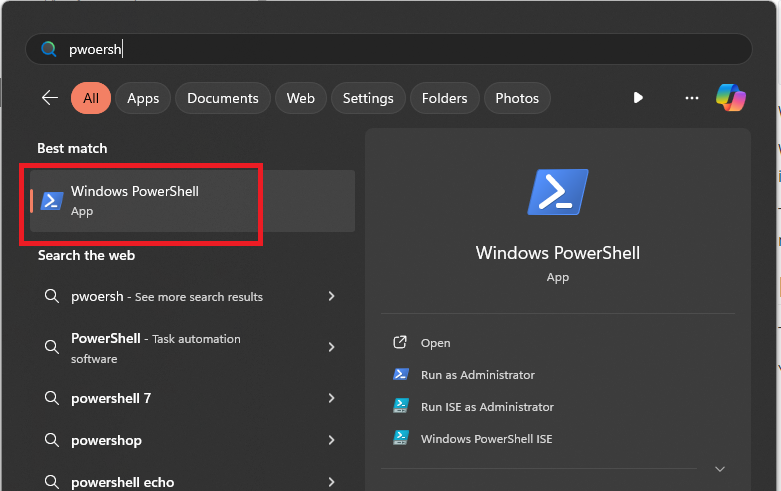Filter results by Settings

tap(368, 98)
